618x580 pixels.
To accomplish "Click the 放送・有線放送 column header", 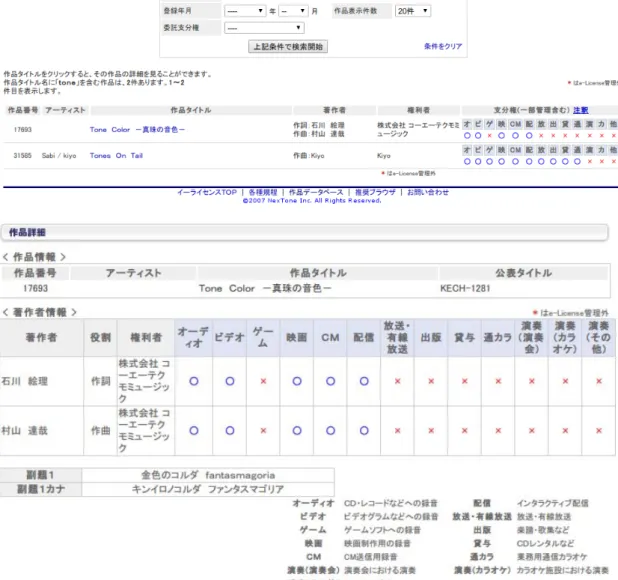I will [397, 338].
